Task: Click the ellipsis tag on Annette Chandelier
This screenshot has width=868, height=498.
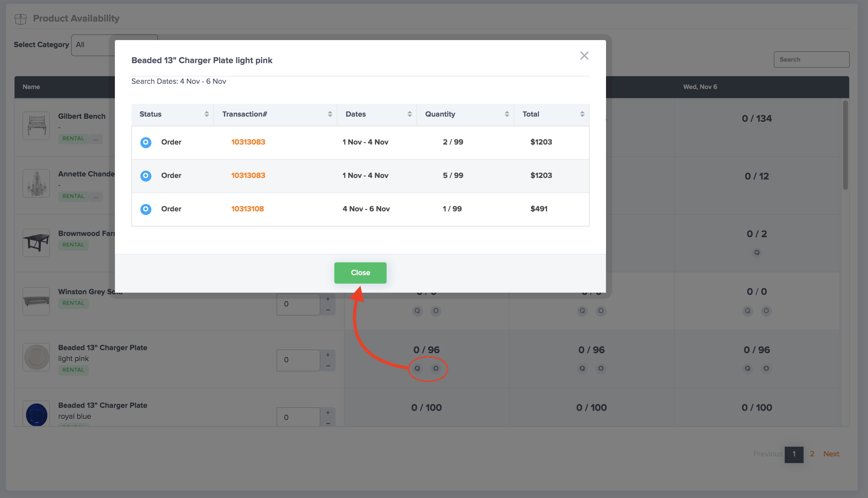Action: tap(95, 197)
